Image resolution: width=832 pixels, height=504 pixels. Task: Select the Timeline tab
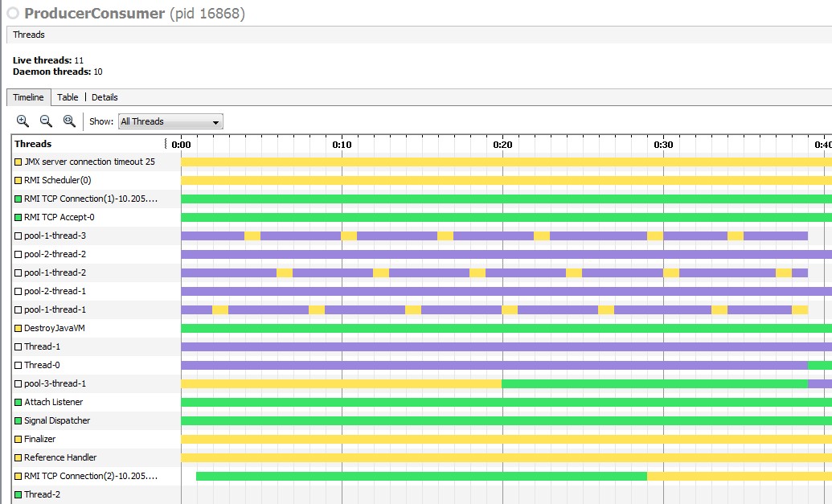[x=28, y=97]
